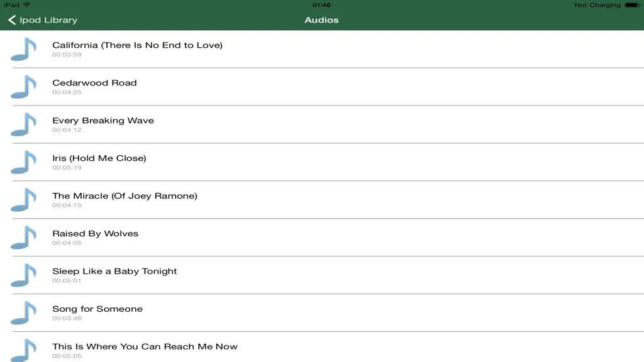Click music note icon beside Iris
The width and height of the screenshot is (644, 362).
pos(23,163)
